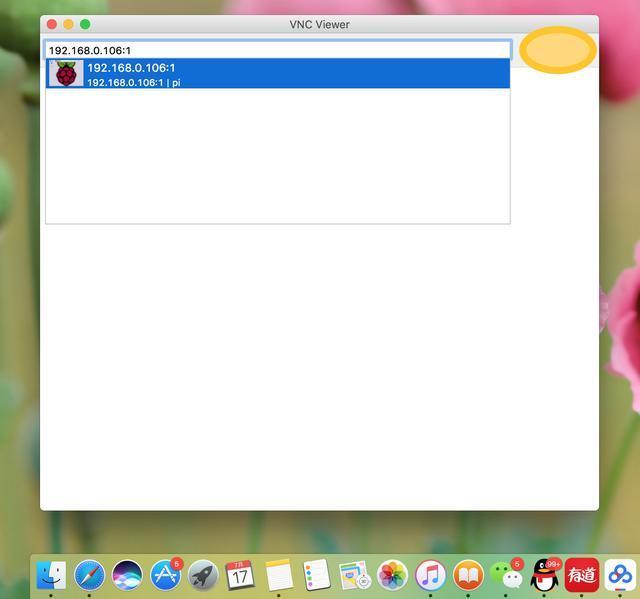The height and width of the screenshot is (599, 640).
Task: Launch Safari from the dock
Action: click(x=89, y=575)
